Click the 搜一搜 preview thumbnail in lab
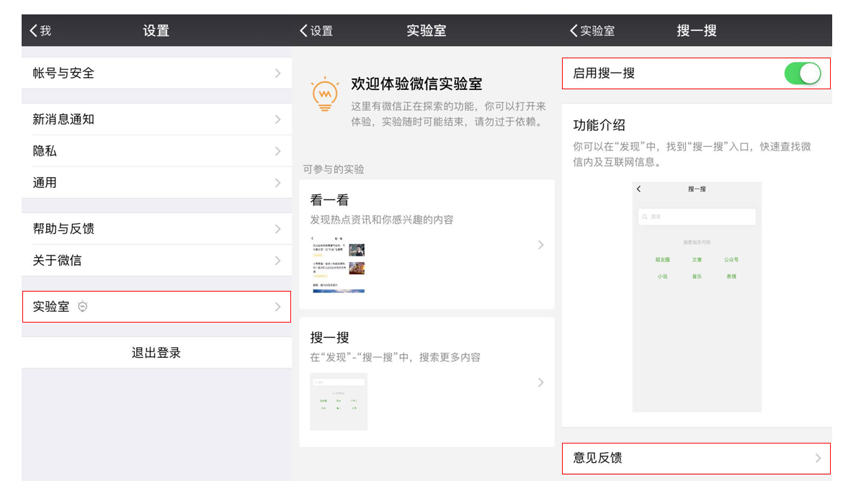This screenshot has width=843, height=504. [x=339, y=401]
